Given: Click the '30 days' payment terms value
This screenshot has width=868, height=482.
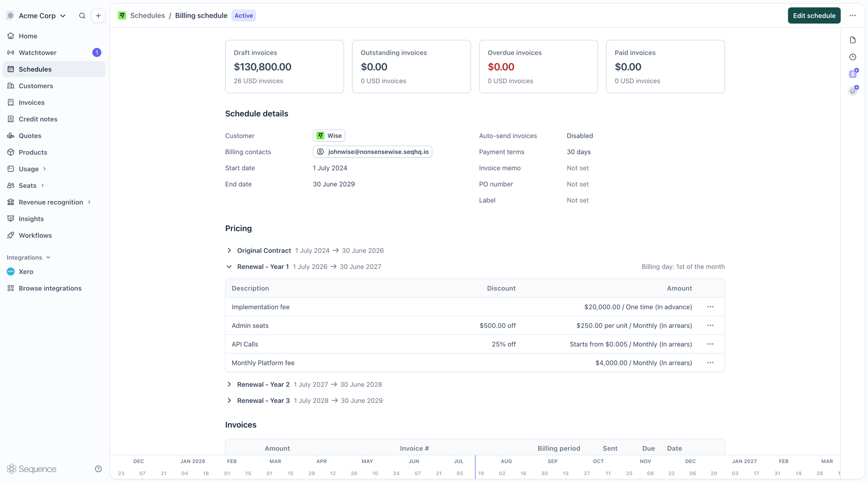Looking at the screenshot, I should tap(579, 152).
